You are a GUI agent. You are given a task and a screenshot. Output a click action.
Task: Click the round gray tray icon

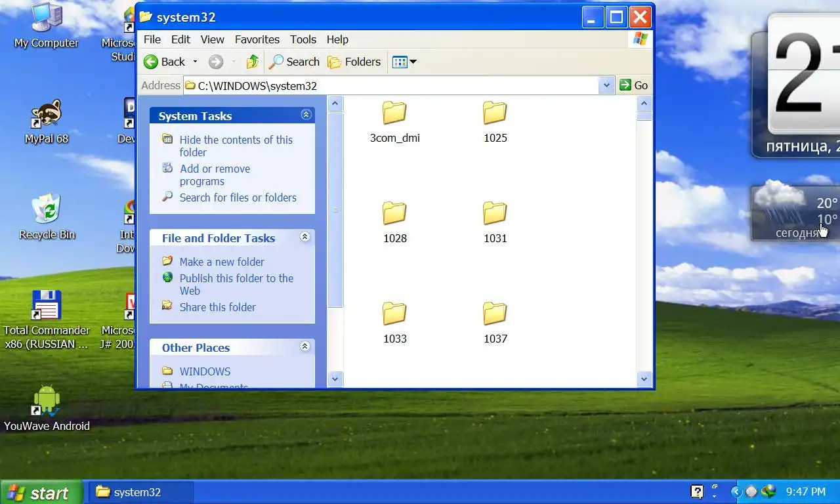(x=751, y=492)
